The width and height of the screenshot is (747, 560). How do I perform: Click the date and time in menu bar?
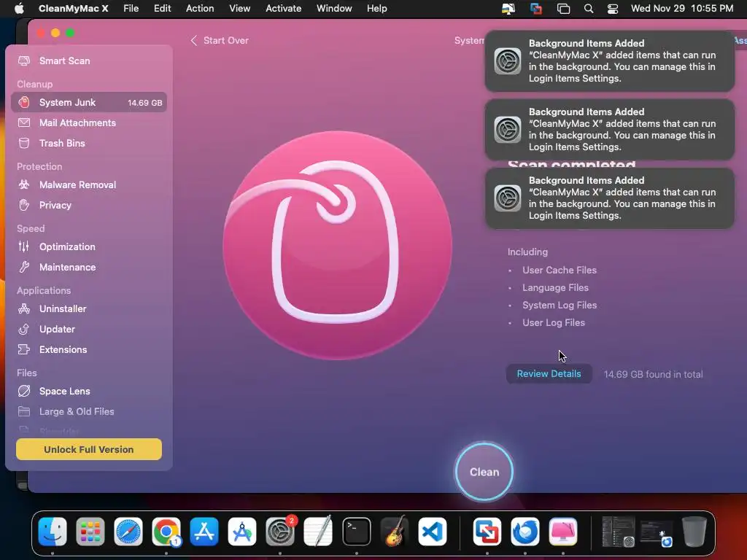[682, 9]
